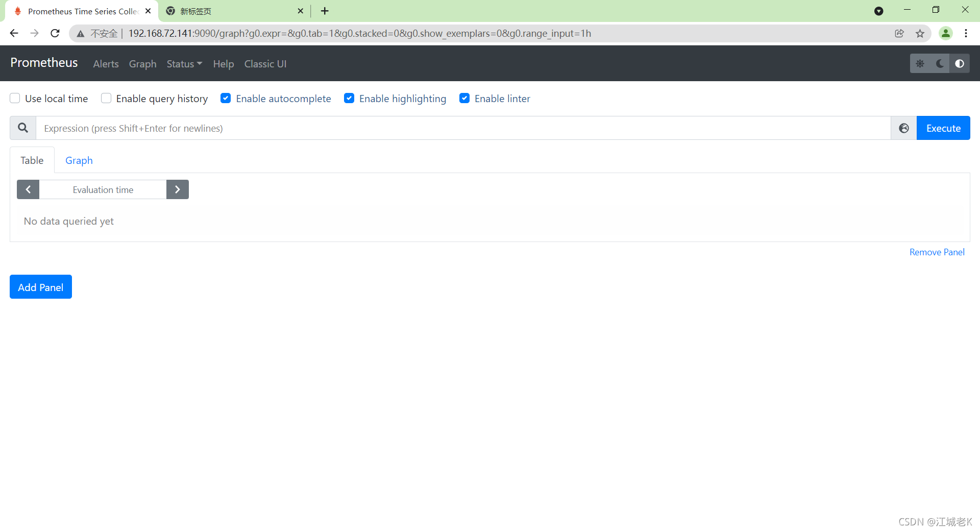Expand the Status dropdown menu
Viewport: 980px width, 531px height.
pyautogui.click(x=184, y=64)
